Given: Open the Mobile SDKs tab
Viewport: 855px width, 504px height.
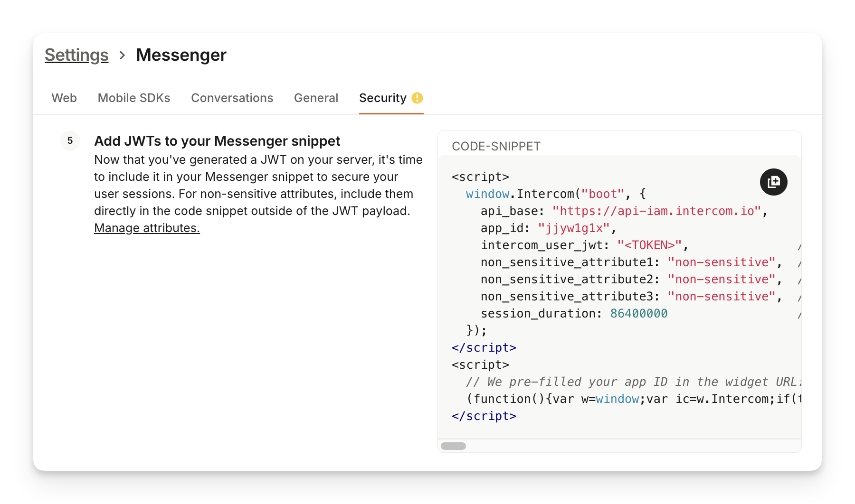Looking at the screenshot, I should [134, 98].
